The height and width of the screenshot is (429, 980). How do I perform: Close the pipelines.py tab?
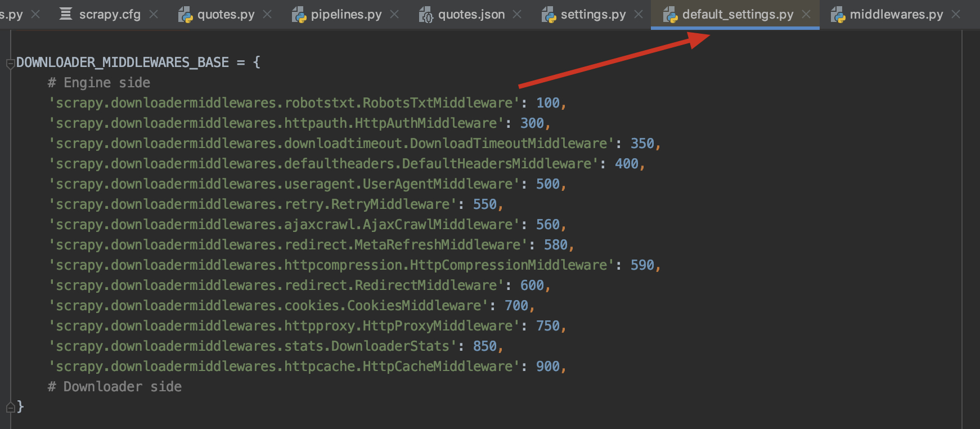tap(394, 14)
